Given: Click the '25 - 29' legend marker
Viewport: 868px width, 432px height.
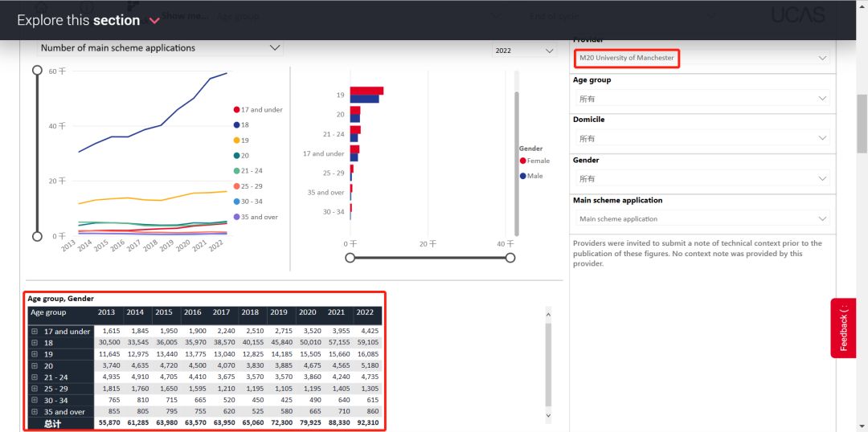Looking at the screenshot, I should (236, 185).
